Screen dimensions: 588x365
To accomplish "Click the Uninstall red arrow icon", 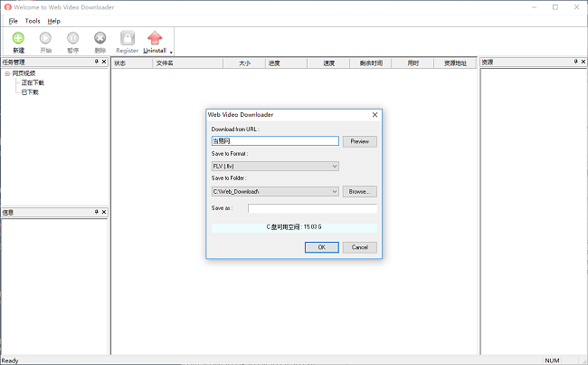I will point(155,38).
